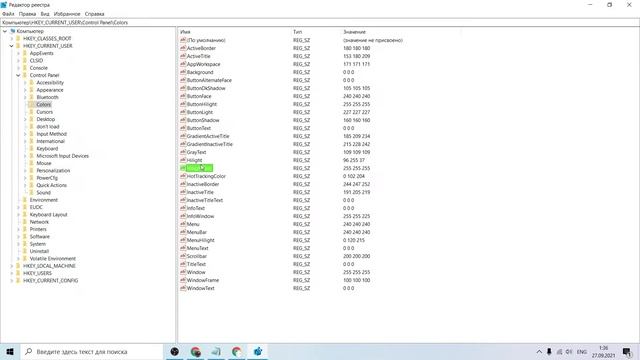The height and width of the screenshot is (360, 640).
Task: Open the Файл menu
Action: (x=8, y=14)
